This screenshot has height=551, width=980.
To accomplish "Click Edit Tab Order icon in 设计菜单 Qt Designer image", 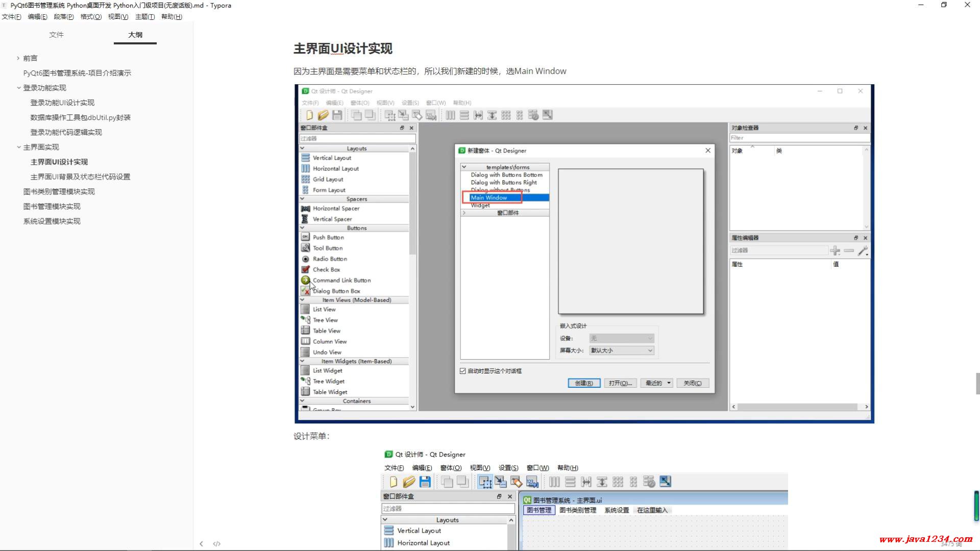I will point(532,482).
